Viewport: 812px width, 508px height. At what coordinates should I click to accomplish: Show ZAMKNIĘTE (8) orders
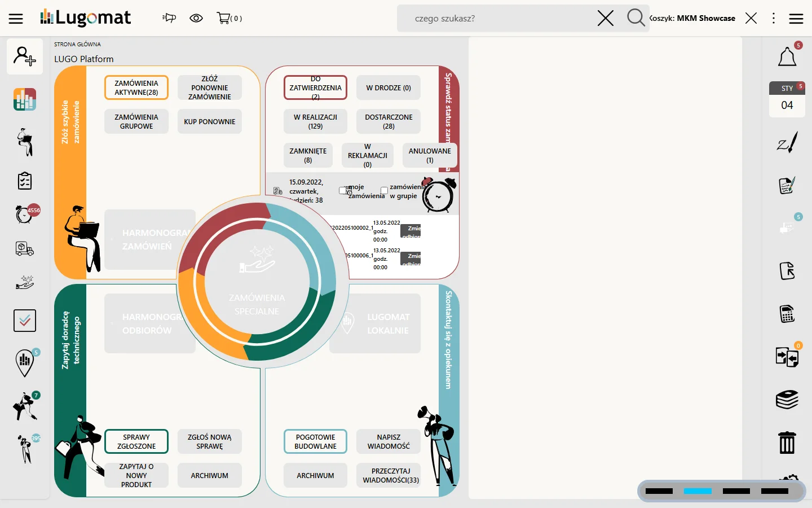[308, 156]
